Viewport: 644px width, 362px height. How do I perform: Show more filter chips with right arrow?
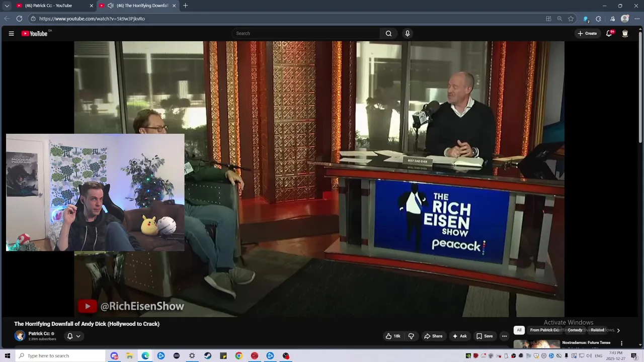point(618,330)
